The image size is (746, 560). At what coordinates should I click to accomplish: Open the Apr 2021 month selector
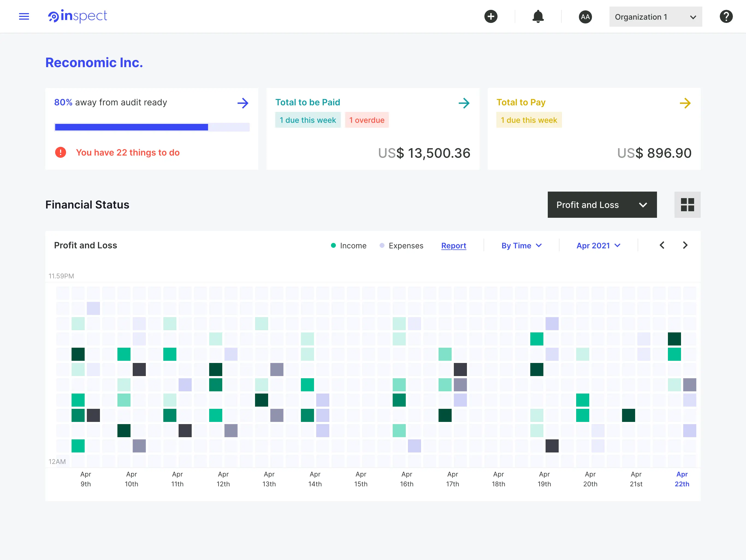[598, 245]
